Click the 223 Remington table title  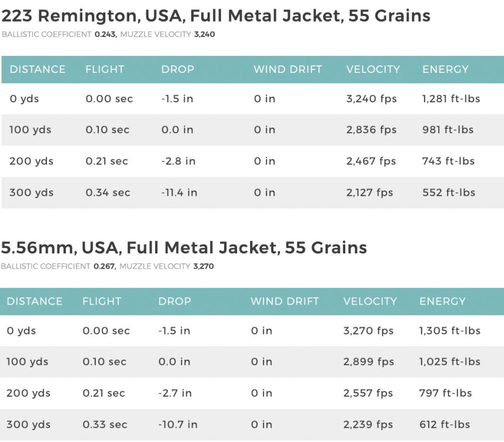point(216,16)
